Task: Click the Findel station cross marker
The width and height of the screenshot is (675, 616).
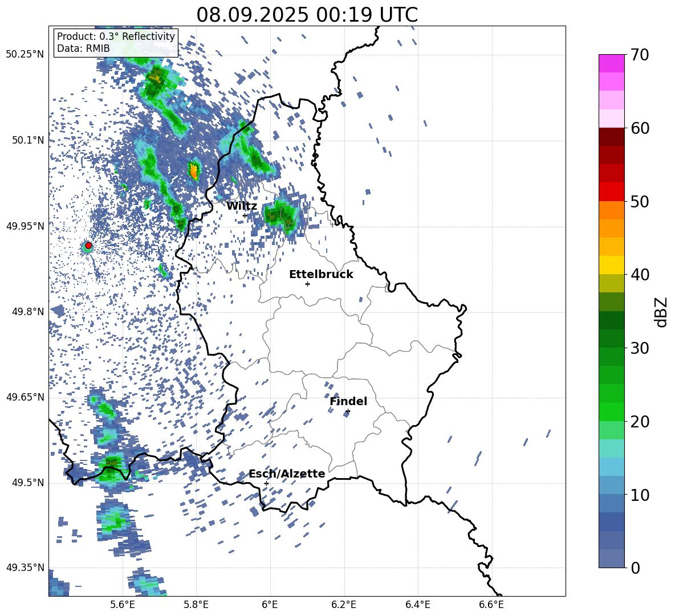Action: (x=348, y=411)
